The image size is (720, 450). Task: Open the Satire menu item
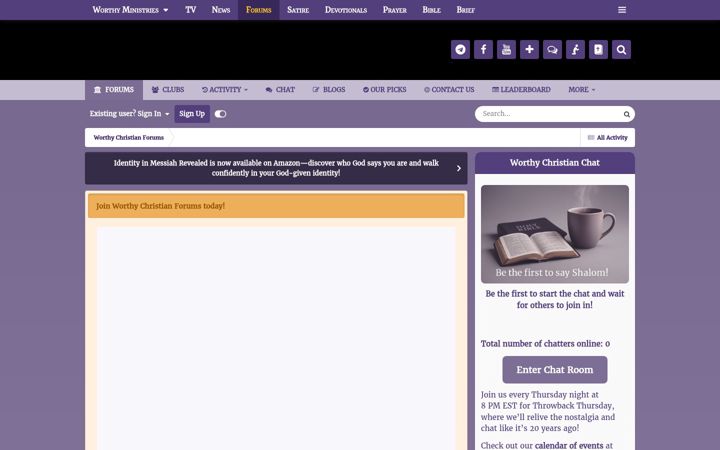(298, 10)
